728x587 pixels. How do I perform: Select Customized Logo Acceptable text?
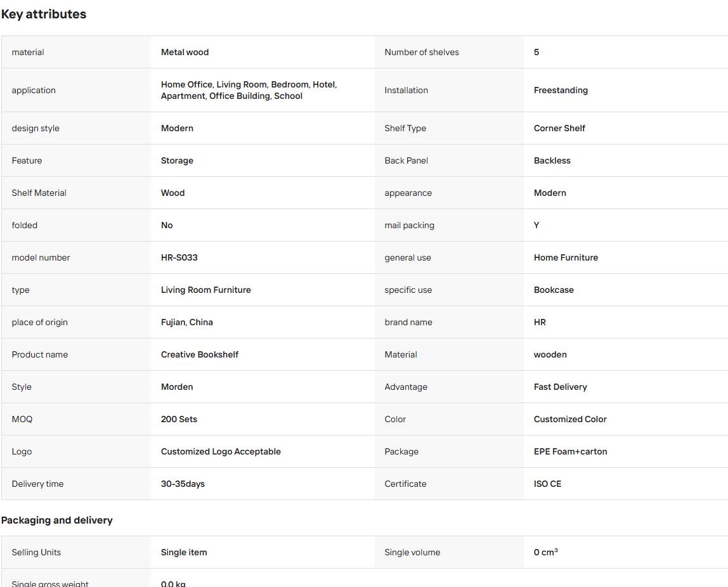pos(221,451)
